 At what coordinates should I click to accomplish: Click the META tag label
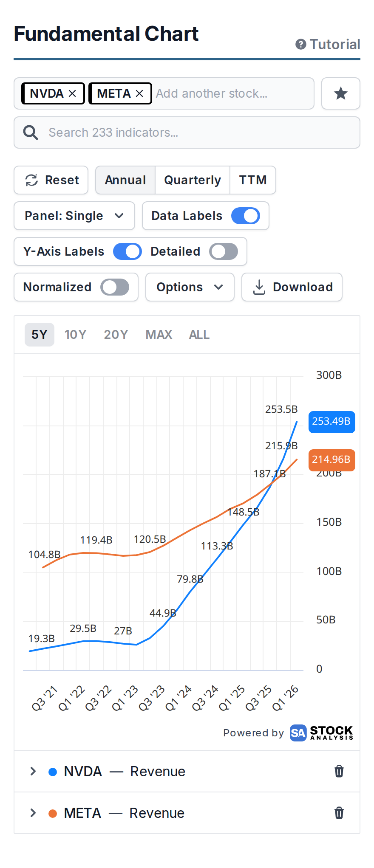coord(114,93)
